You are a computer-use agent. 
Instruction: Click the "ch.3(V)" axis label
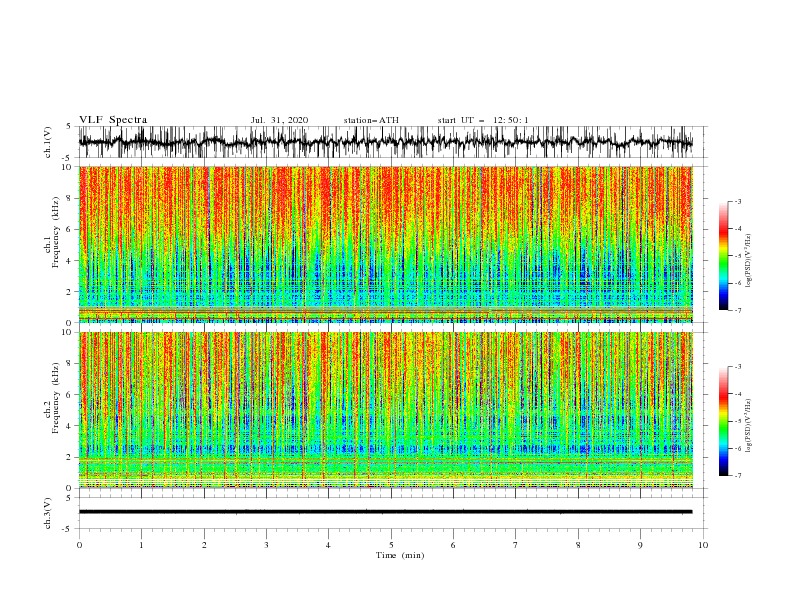48,513
